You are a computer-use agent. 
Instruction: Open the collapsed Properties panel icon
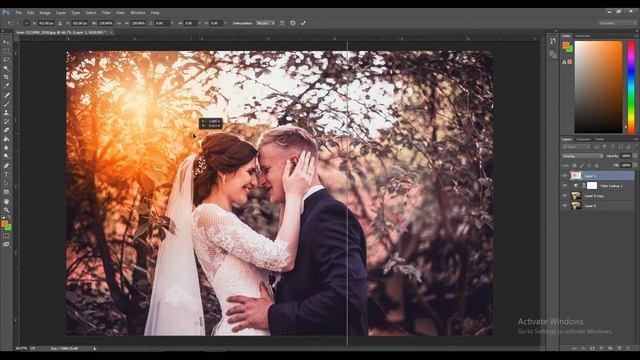553,55
